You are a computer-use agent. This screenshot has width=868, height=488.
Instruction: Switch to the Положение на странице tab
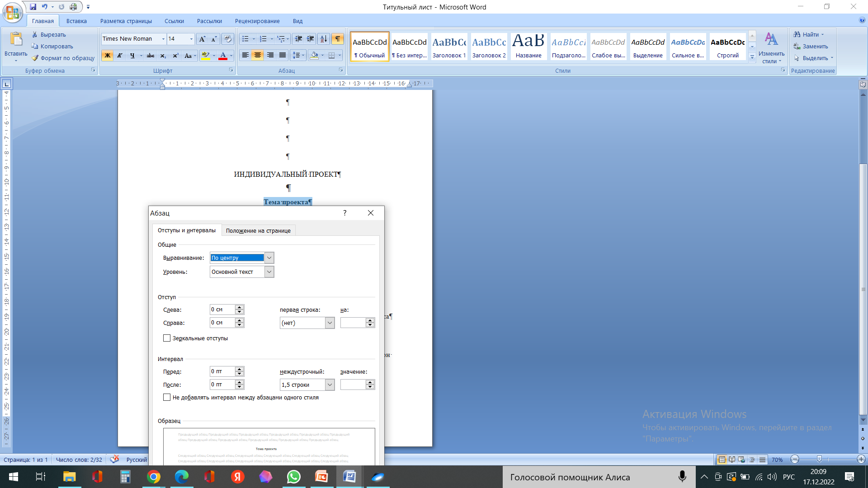[x=258, y=230]
